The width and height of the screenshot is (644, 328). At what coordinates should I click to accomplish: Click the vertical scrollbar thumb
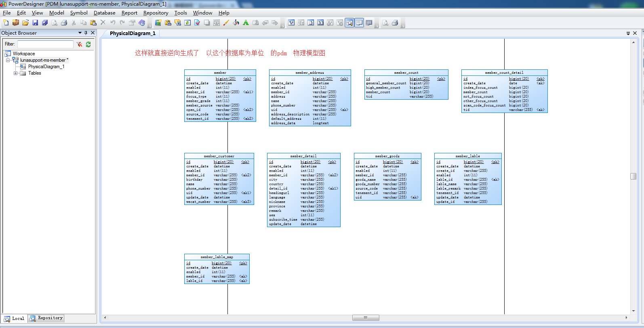(x=633, y=176)
